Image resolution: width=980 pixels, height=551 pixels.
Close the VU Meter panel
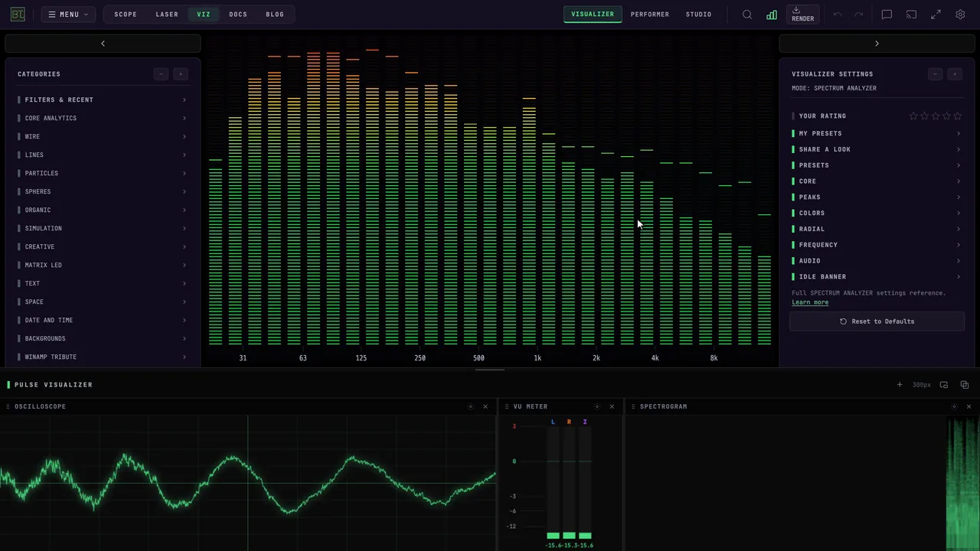coord(611,406)
